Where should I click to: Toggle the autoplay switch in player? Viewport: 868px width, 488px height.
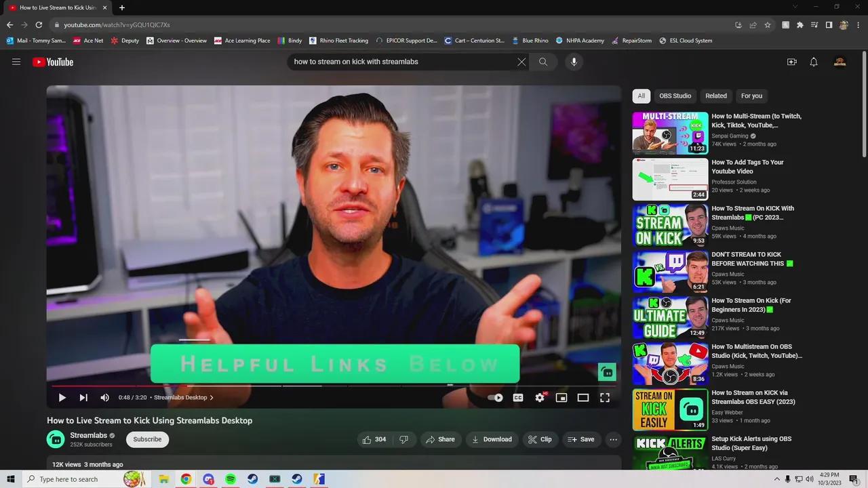point(495,398)
